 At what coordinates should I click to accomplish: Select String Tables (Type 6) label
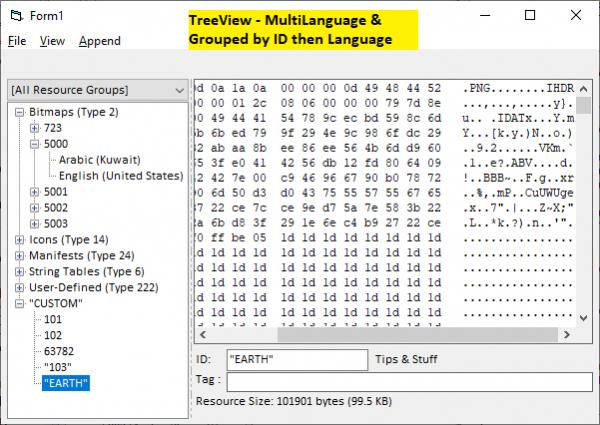coord(87,272)
